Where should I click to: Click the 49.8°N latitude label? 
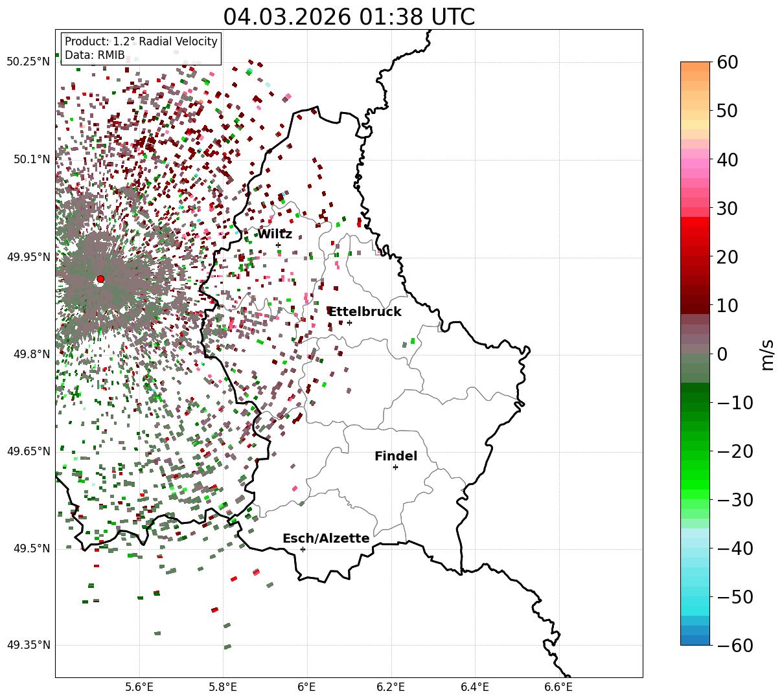pos(31,354)
